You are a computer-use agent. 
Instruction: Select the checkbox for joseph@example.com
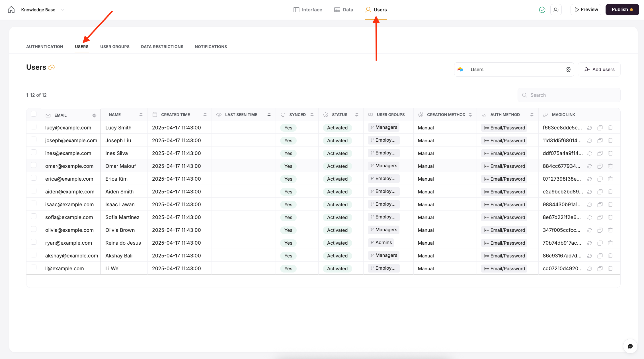pyautogui.click(x=34, y=140)
